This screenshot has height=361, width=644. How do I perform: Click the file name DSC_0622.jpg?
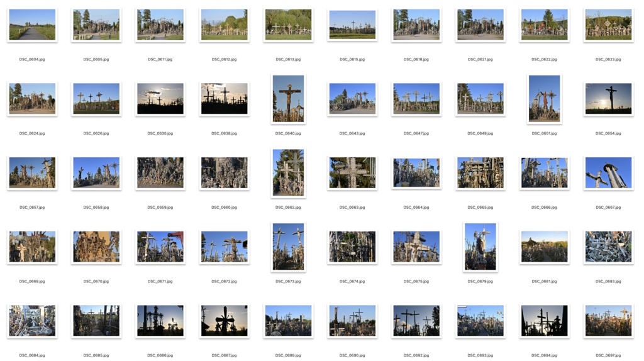pyautogui.click(x=544, y=60)
